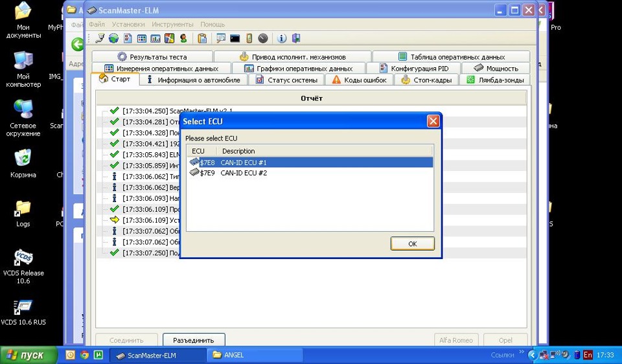Switch to Статус системы tab
The height and width of the screenshot is (364, 622).
coord(286,80)
